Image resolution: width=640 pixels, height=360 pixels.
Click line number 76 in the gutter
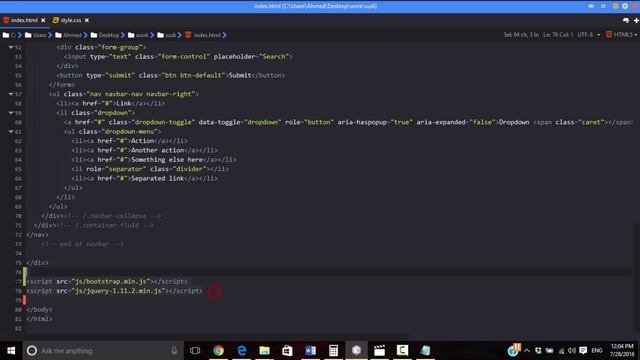pos(18,272)
